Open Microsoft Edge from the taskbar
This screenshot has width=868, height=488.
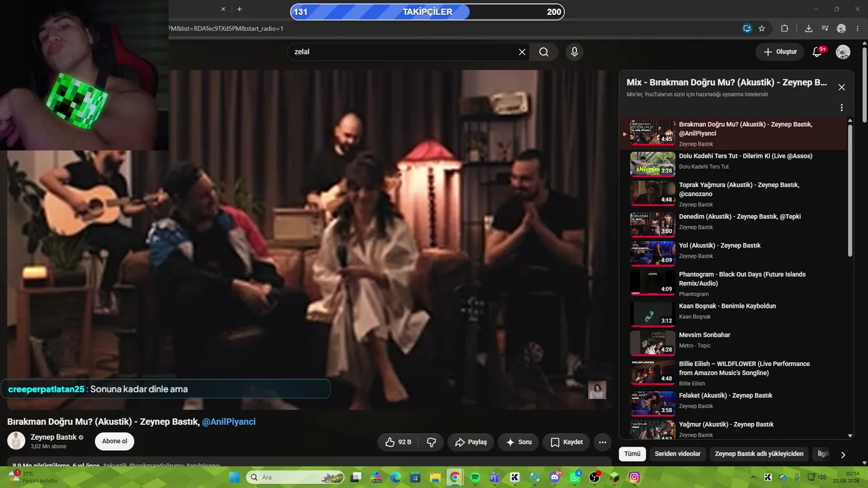click(x=396, y=477)
